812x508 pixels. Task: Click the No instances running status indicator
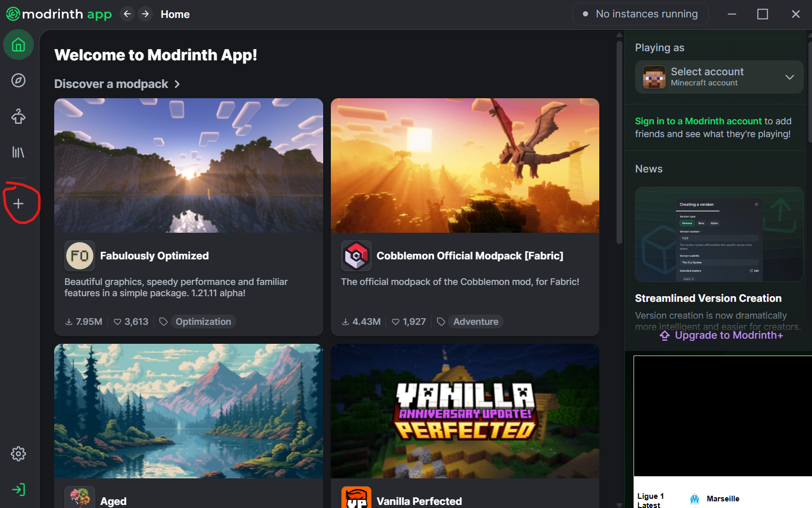coord(640,14)
